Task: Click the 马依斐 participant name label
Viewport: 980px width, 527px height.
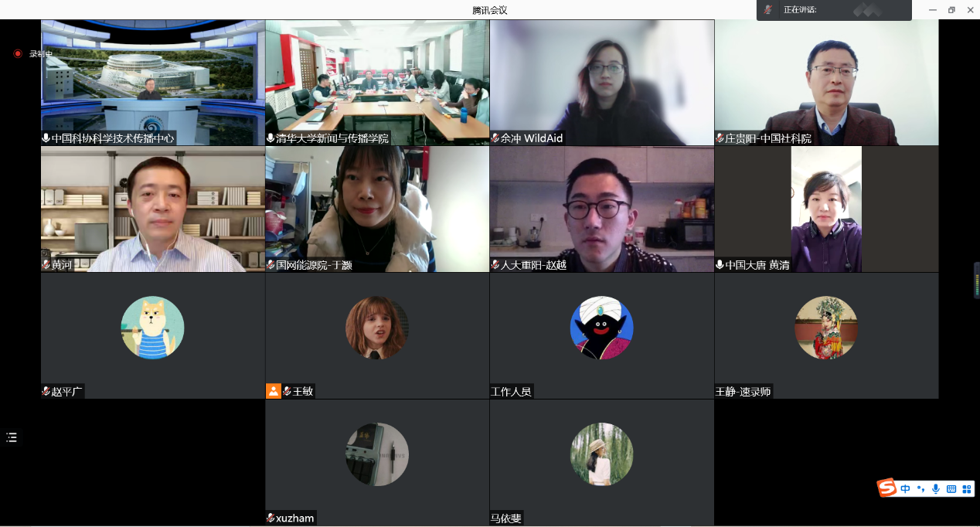Action: click(506, 518)
